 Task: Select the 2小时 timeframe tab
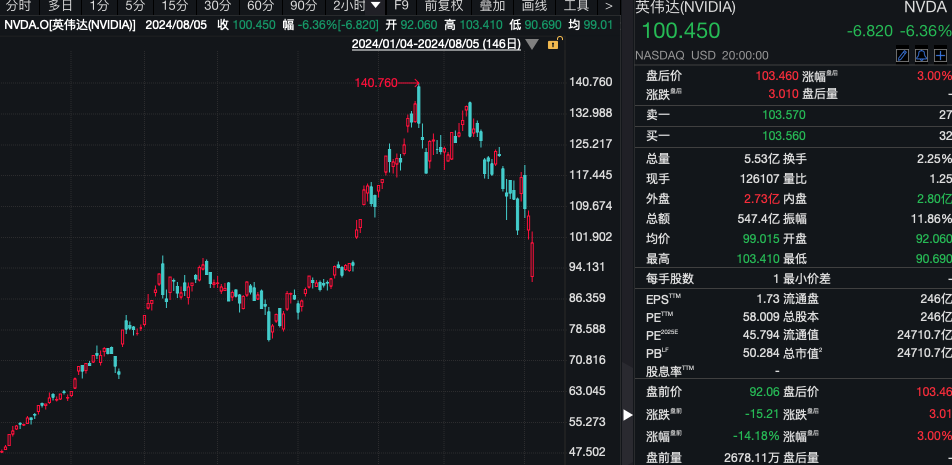[x=350, y=6]
